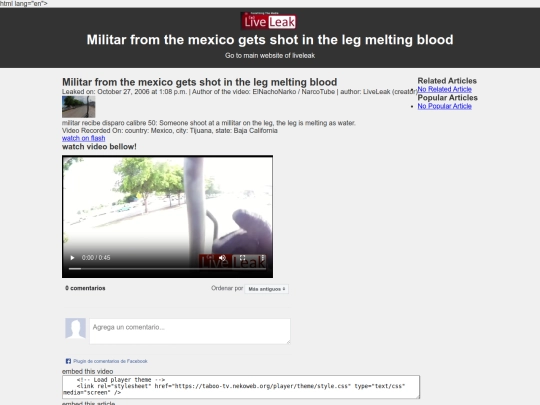Seek along the video progress bar
The height and width of the screenshot is (405, 540).
click(x=167, y=269)
